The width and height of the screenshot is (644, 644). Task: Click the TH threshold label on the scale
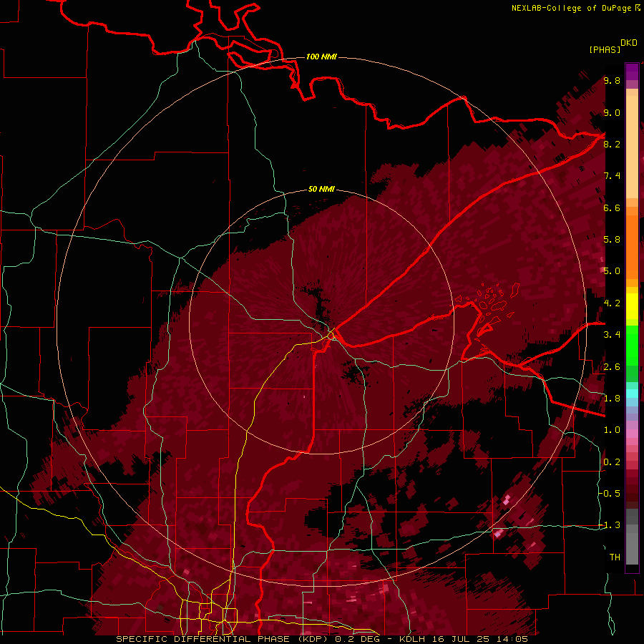615,557
